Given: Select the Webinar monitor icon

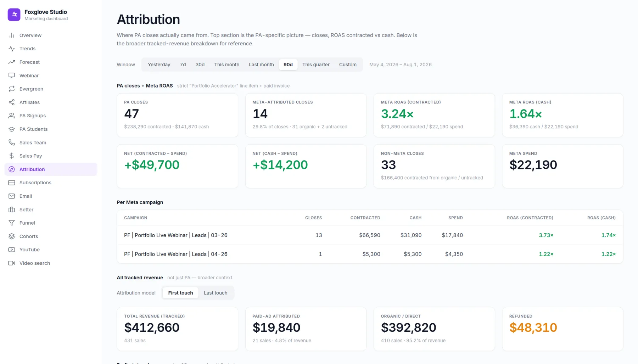Looking at the screenshot, I should (12, 75).
